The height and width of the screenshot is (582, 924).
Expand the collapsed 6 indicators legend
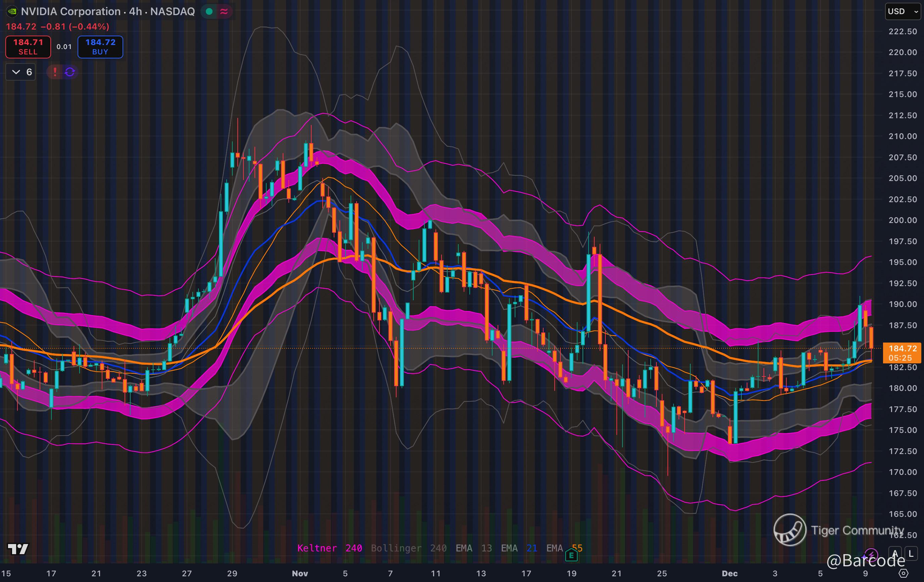coord(21,72)
